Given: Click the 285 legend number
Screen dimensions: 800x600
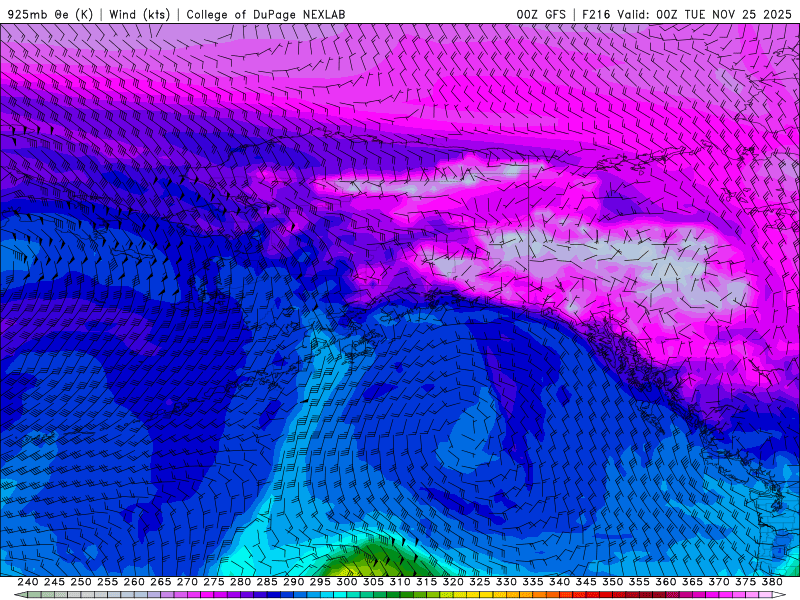Looking at the screenshot, I should [x=267, y=582].
